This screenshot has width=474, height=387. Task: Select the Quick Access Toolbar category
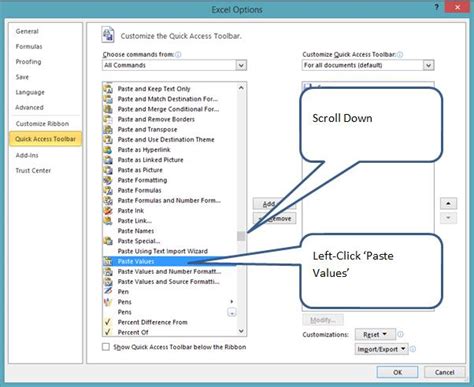click(45, 139)
